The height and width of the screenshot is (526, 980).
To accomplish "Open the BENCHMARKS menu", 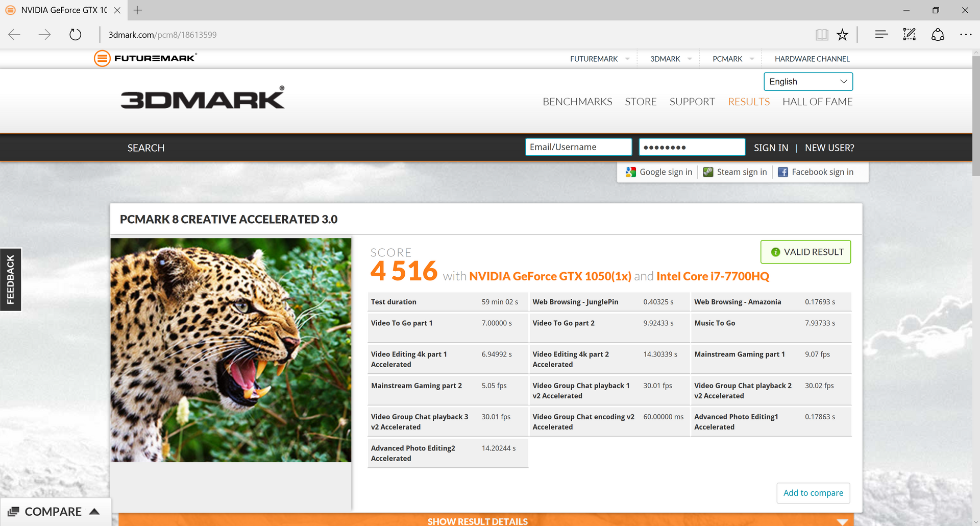I will [x=577, y=102].
